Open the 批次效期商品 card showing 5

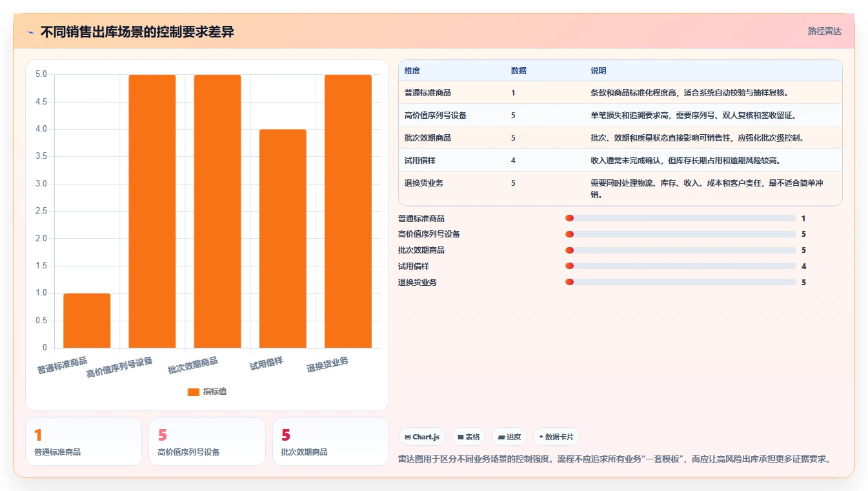coord(330,441)
